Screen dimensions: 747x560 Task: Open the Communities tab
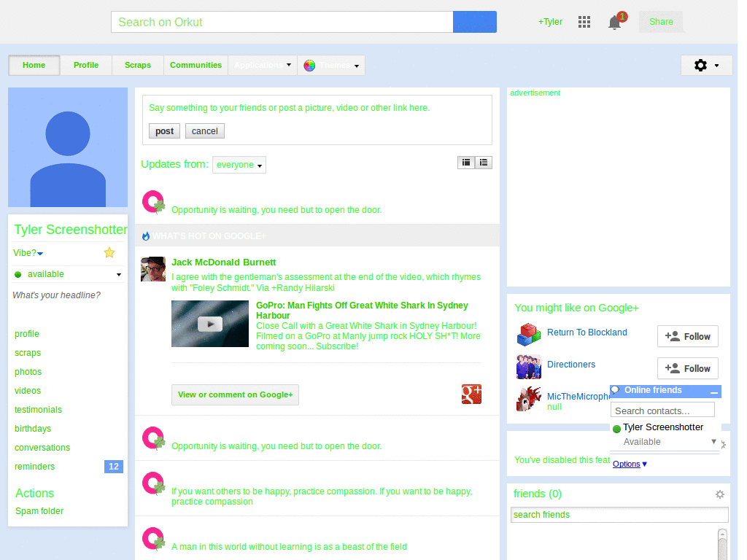coord(196,65)
